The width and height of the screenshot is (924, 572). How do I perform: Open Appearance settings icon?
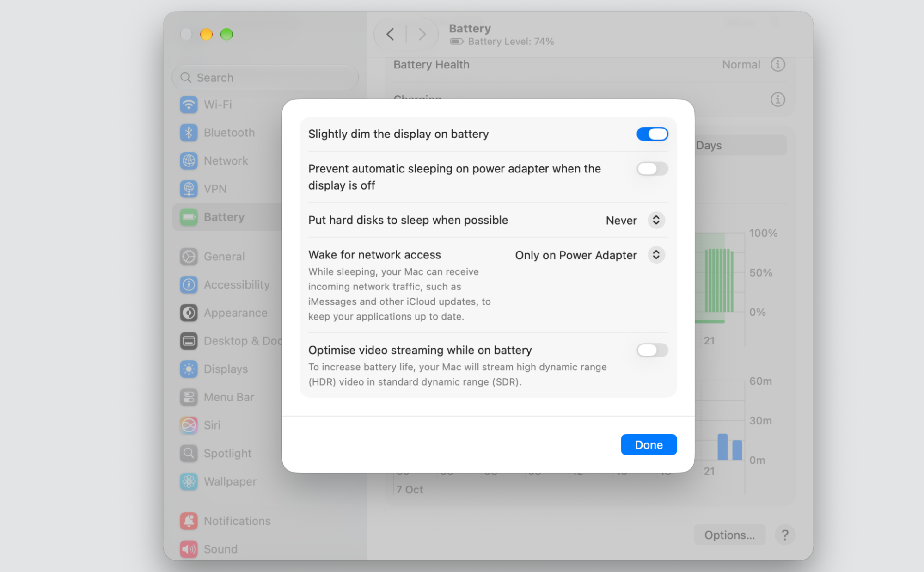189,313
